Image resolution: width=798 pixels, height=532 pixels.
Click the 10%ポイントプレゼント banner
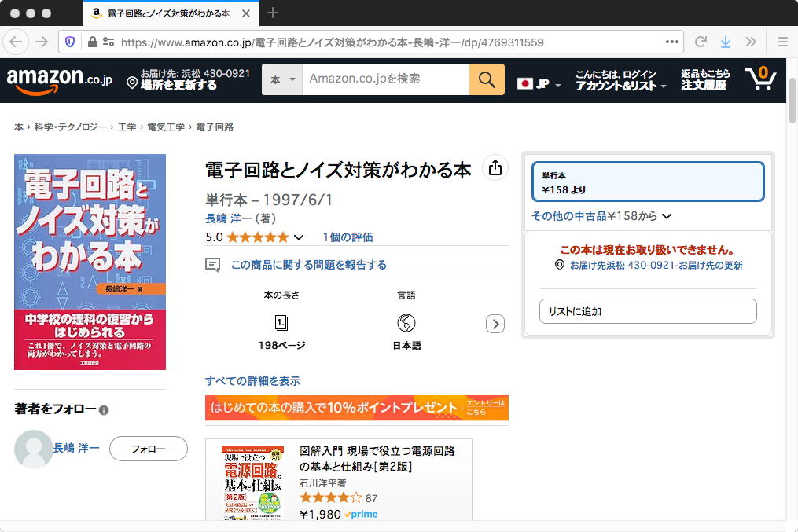click(x=357, y=408)
